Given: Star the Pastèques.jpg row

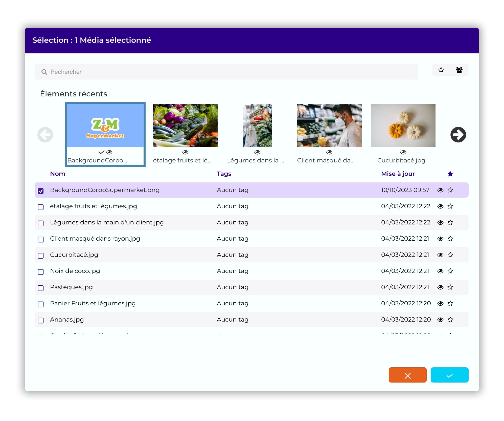Looking at the screenshot, I should [x=450, y=287].
